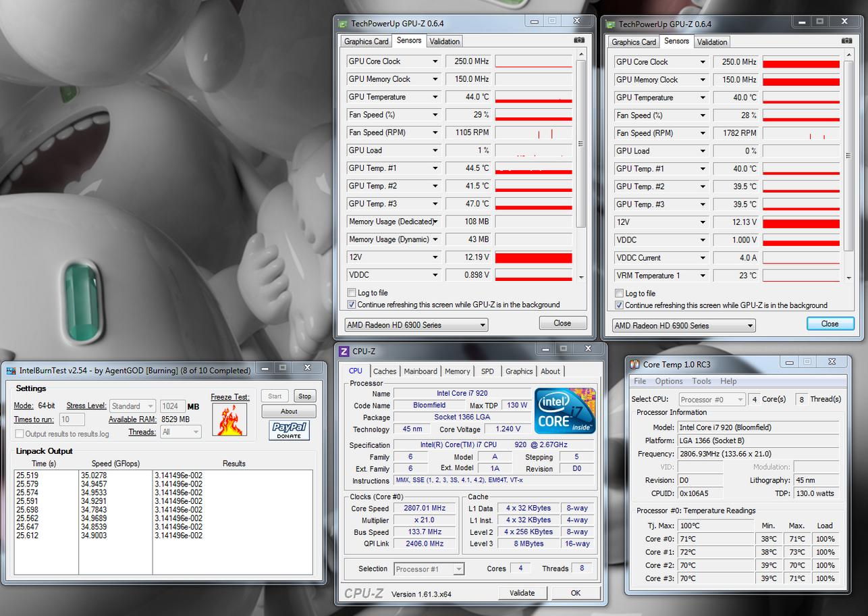Viewport: 868px width, 616px height.
Task: Enable Log to file in left GPU-Z
Action: pos(352,292)
